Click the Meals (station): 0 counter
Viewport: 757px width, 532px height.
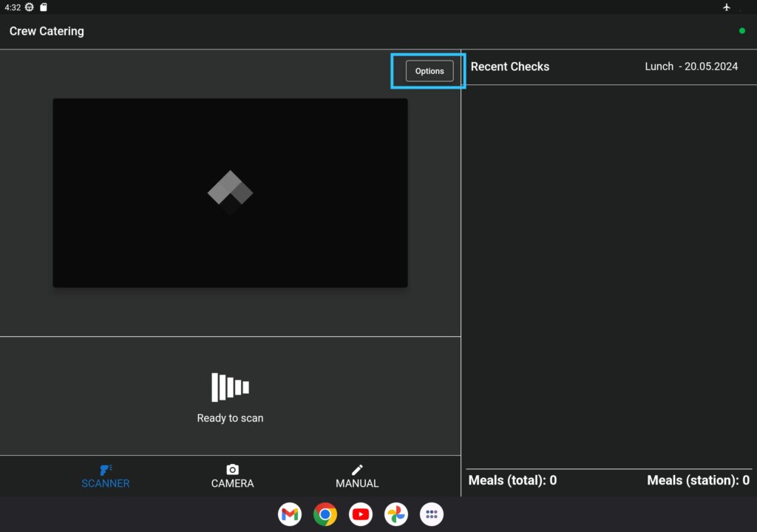698,480
